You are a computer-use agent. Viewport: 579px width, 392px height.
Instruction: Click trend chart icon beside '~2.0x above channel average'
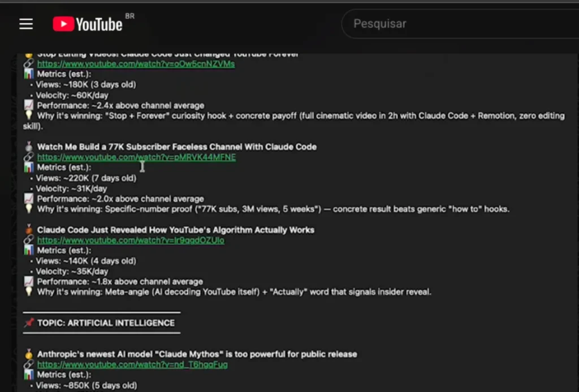[29, 199]
